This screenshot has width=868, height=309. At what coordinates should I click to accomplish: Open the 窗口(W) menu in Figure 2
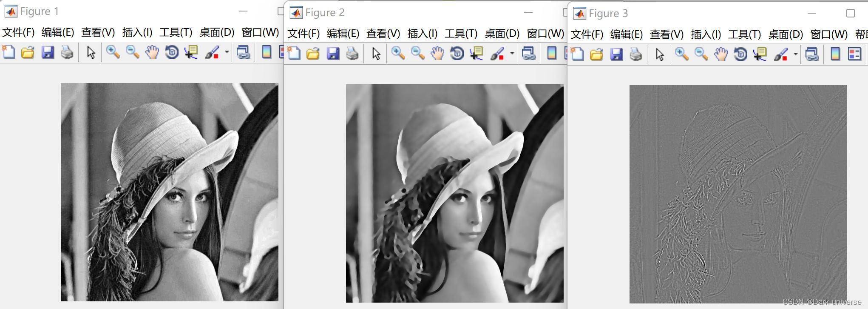point(546,34)
